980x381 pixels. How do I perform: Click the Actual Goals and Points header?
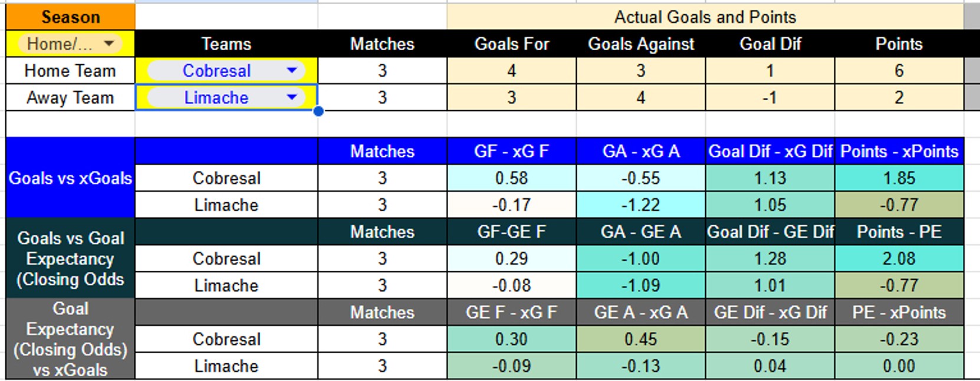pyautogui.click(x=705, y=17)
